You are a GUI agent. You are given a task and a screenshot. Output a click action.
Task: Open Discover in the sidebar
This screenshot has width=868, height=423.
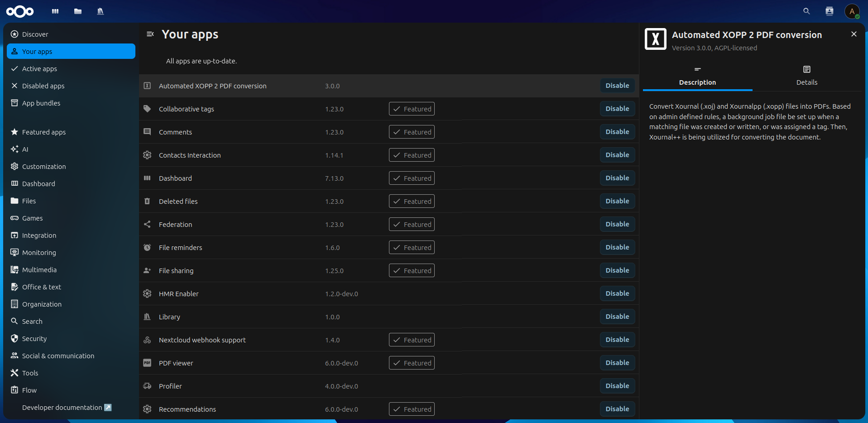(71, 34)
